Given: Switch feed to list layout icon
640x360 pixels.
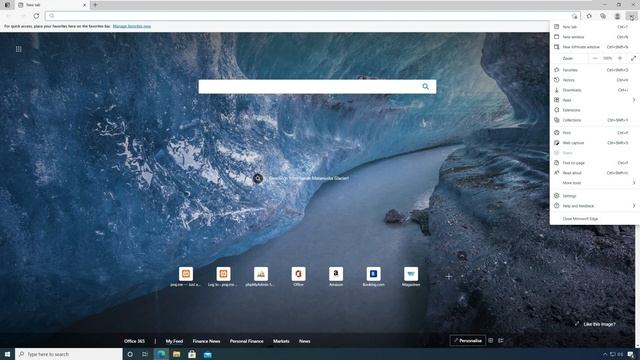Looking at the screenshot, I should [501, 340].
